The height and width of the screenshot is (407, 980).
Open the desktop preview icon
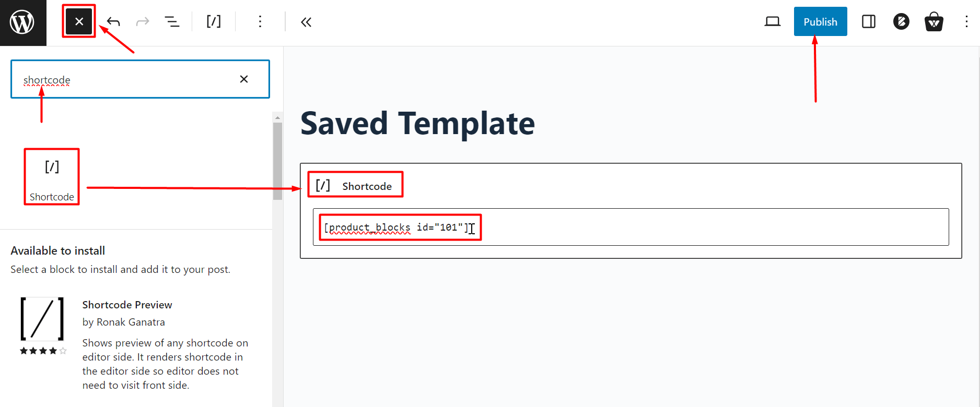(773, 21)
